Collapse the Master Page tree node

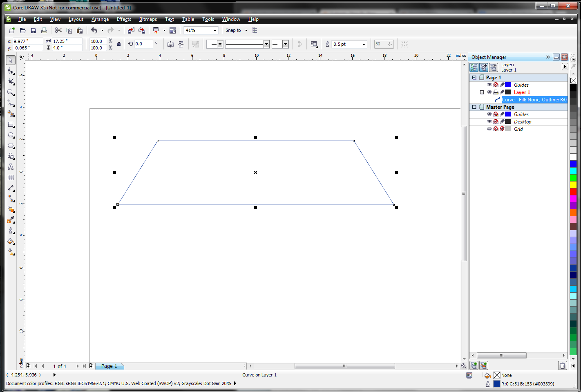[x=474, y=107]
